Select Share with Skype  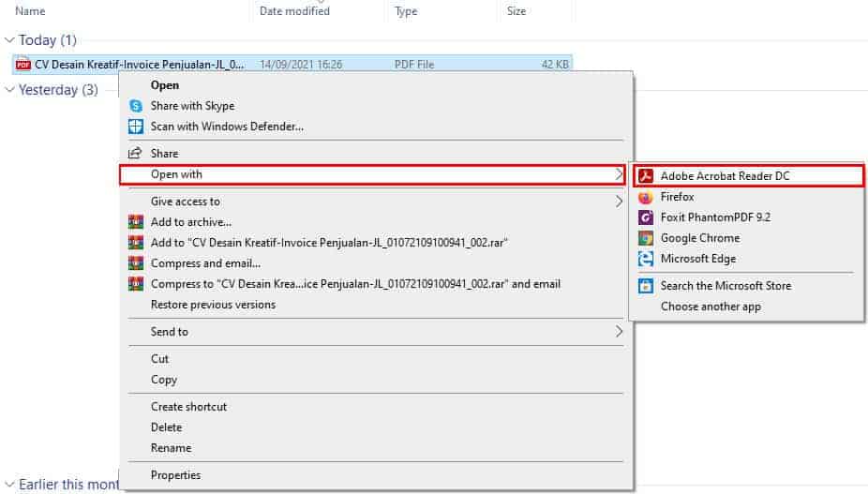(193, 106)
